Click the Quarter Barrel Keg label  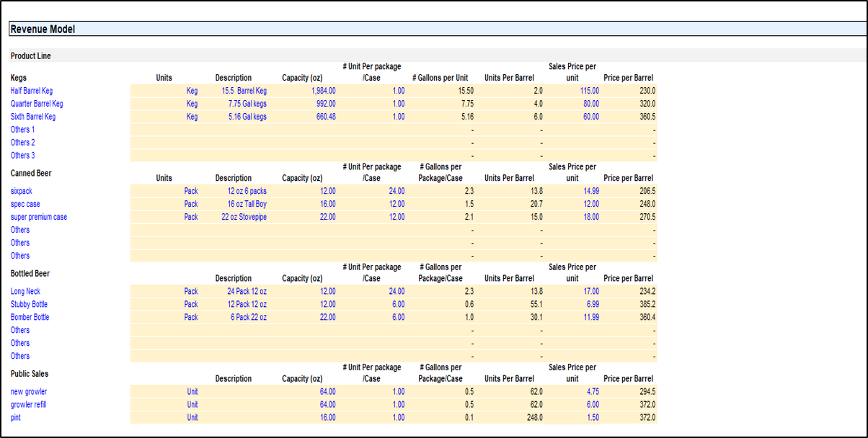pyautogui.click(x=36, y=104)
